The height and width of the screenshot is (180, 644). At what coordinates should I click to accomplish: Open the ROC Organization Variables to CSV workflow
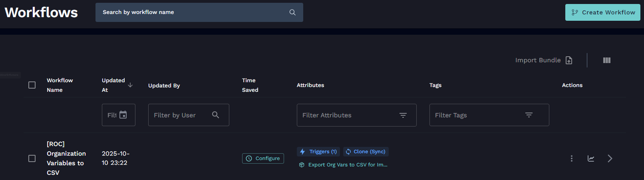coord(66,158)
